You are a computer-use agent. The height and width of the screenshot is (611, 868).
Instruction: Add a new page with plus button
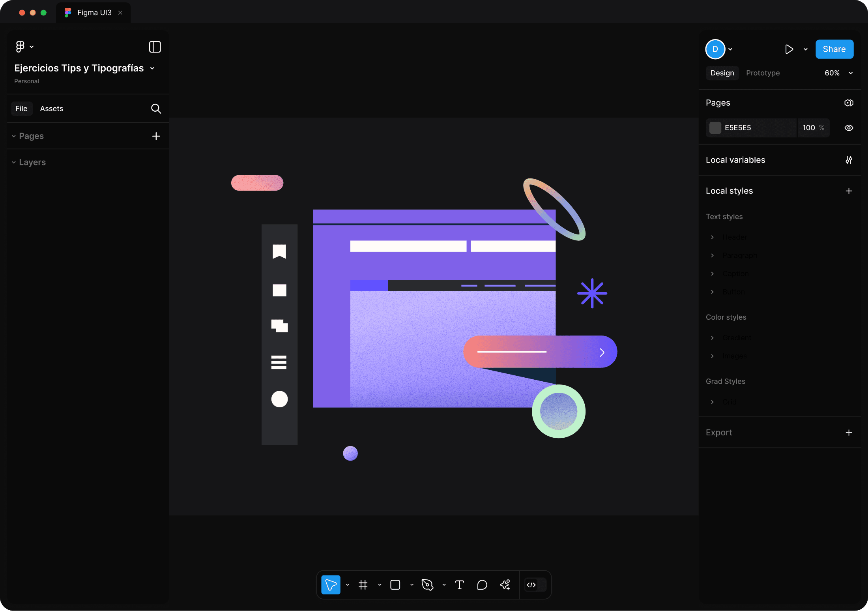pyautogui.click(x=156, y=136)
